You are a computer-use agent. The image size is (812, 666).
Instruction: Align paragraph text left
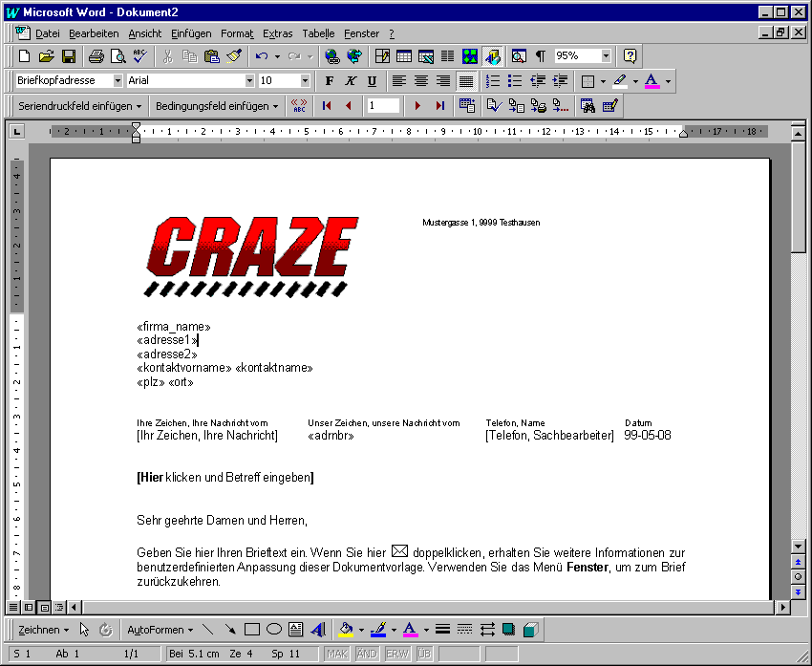tap(398, 81)
